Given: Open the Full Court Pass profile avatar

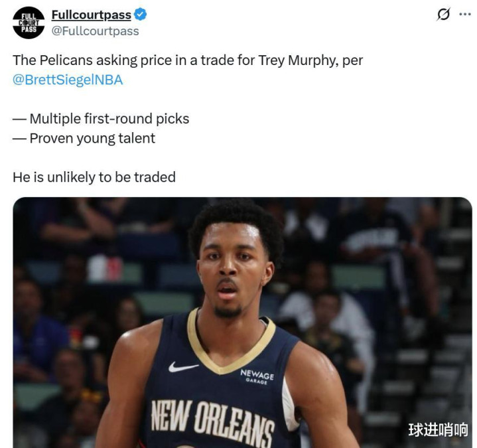Looking at the screenshot, I should coord(29,23).
